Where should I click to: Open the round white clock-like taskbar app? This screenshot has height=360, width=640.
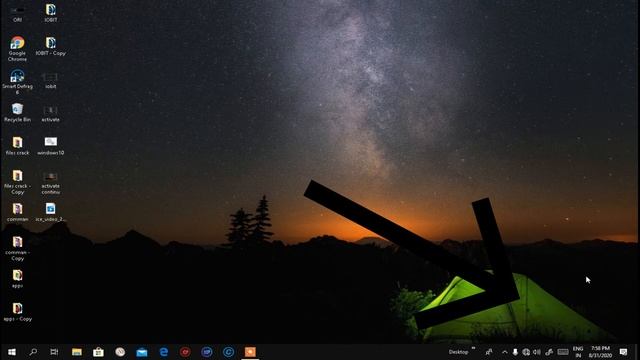coord(120,352)
